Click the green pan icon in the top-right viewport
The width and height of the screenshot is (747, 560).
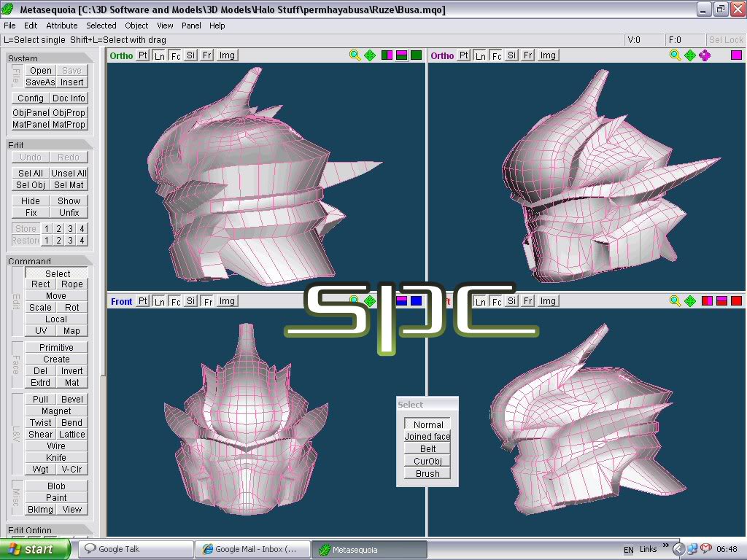tap(690, 55)
